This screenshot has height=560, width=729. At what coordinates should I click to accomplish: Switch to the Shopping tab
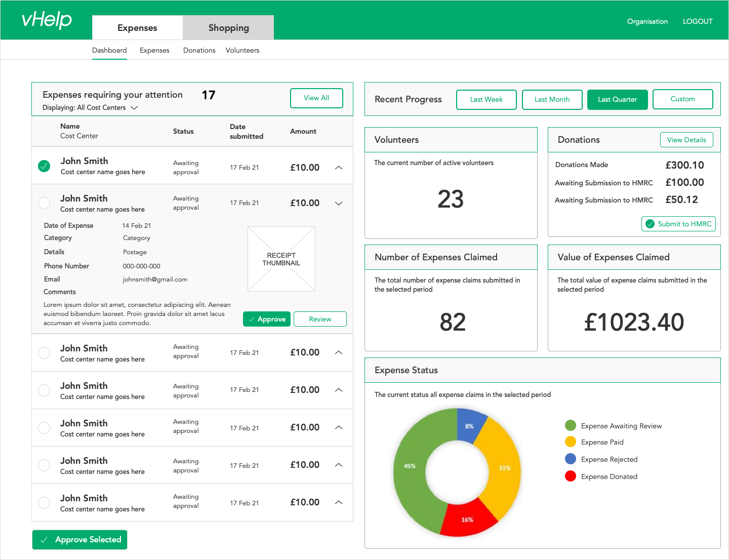coord(228,27)
